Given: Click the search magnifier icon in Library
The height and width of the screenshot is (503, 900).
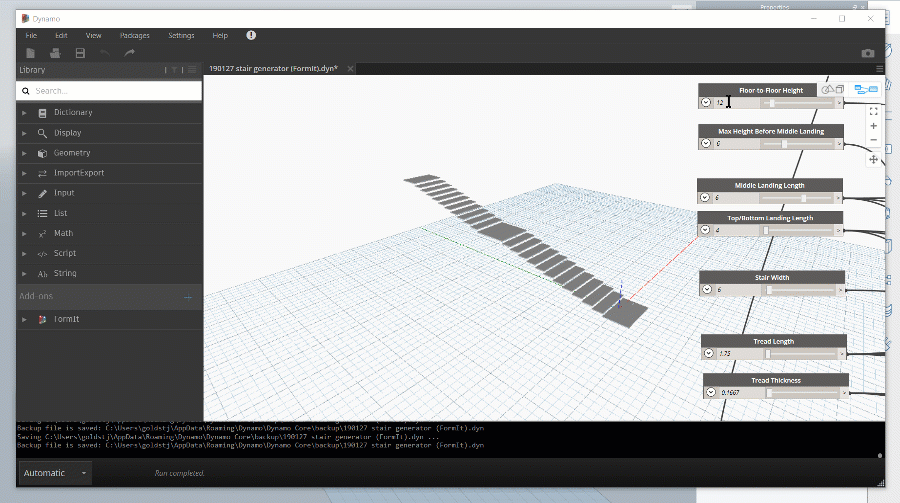Looking at the screenshot, I should pyautogui.click(x=26, y=91).
